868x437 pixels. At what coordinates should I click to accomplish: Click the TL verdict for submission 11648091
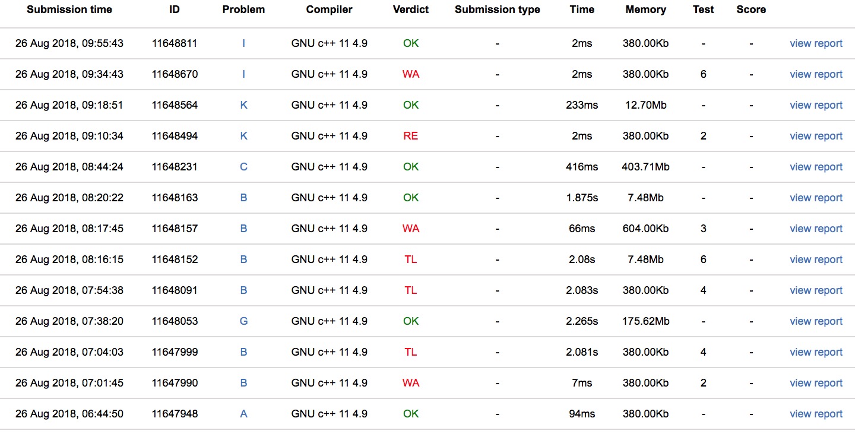click(x=410, y=290)
